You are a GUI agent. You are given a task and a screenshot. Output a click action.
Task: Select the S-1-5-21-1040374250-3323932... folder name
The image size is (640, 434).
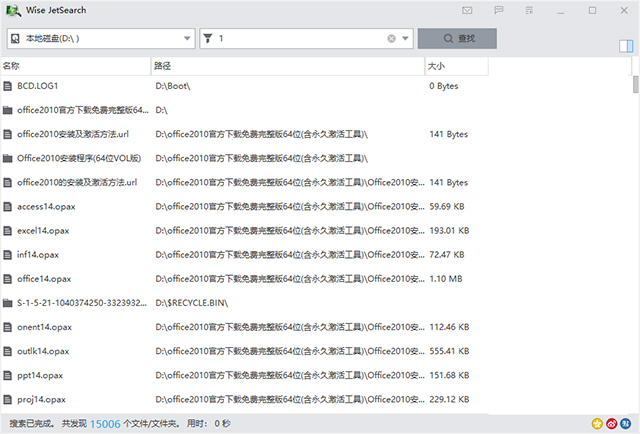pyautogui.click(x=82, y=303)
